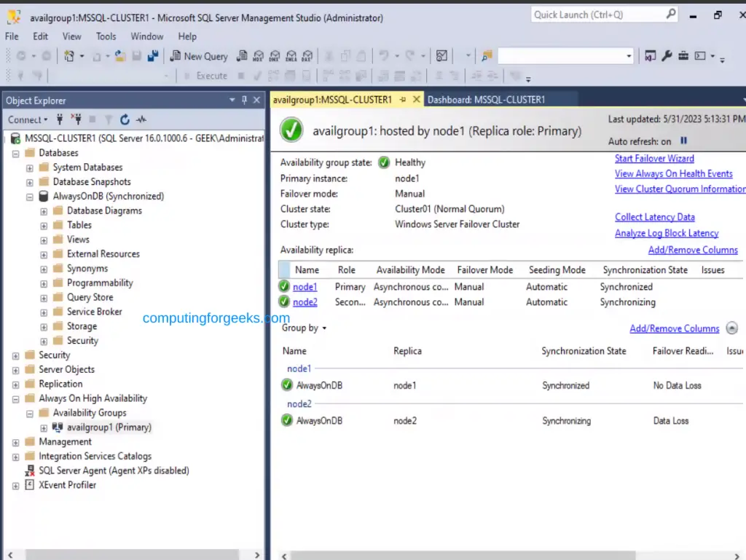Click the Analysis Services MDX query icon
Viewport: 746px width, 560px height.
(258, 56)
